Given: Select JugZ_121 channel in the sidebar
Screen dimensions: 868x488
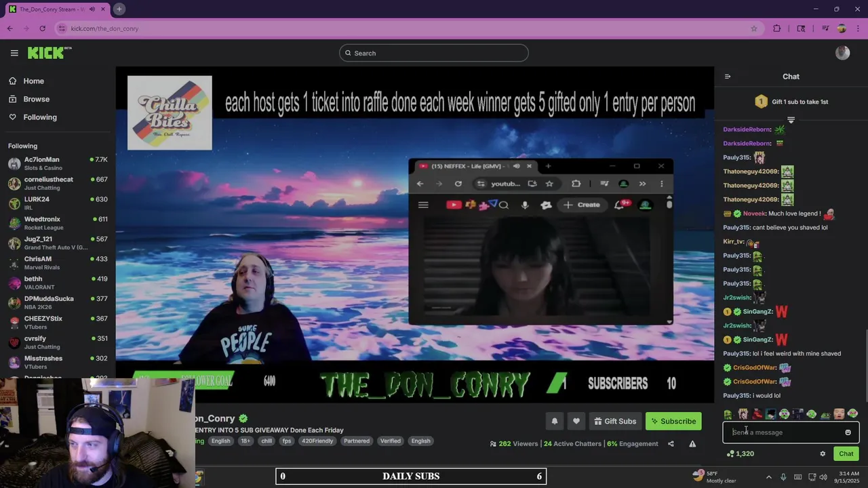Looking at the screenshot, I should (58, 243).
